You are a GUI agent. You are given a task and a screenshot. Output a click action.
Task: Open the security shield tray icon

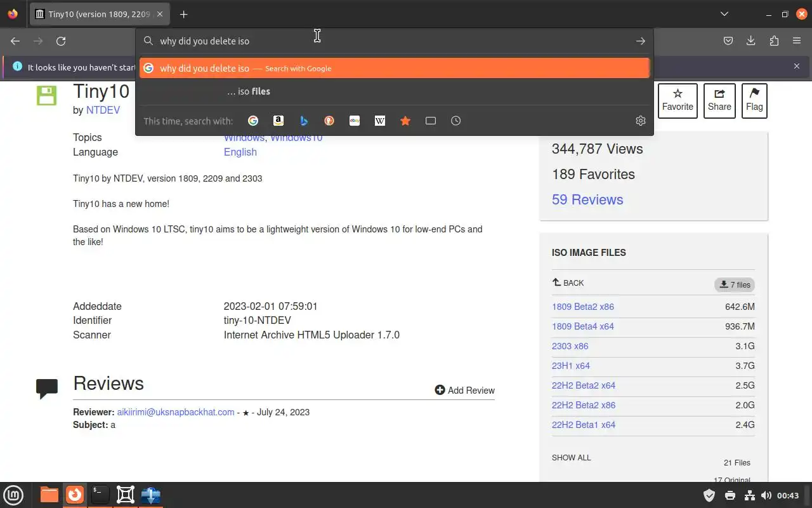coord(709,495)
